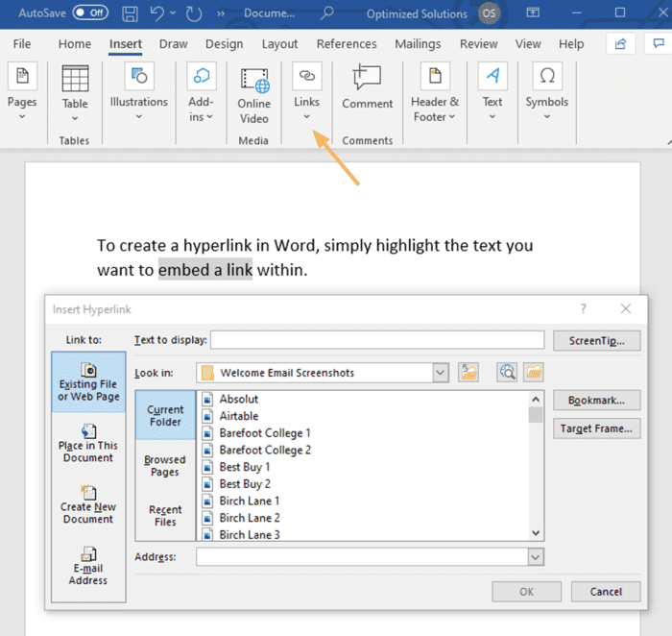Switch to the Layout tab

(x=279, y=44)
